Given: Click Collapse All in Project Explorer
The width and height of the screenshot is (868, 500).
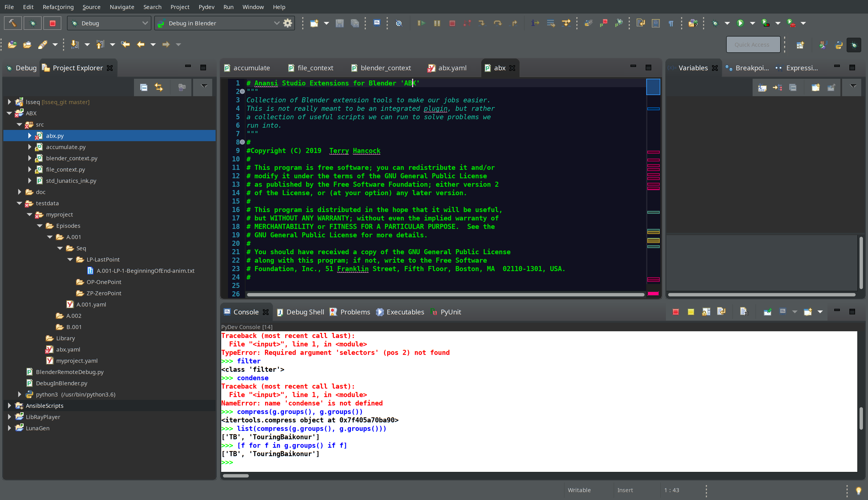Looking at the screenshot, I should pyautogui.click(x=144, y=87).
